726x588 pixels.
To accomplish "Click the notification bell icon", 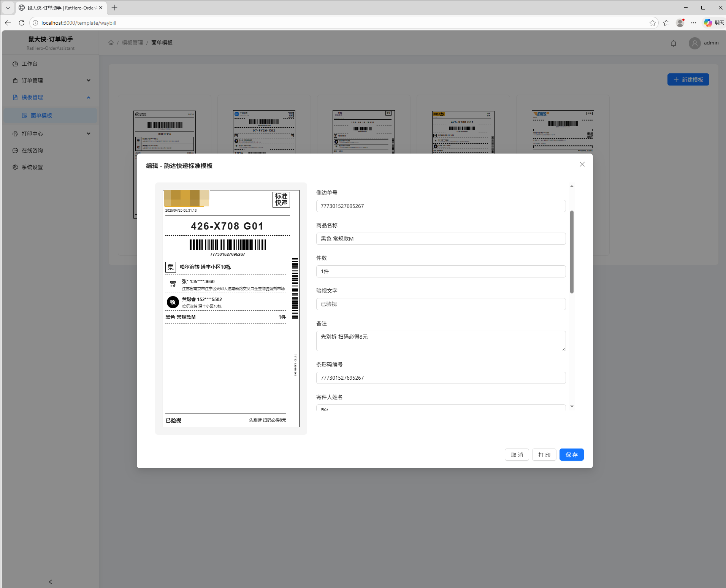I will (673, 43).
